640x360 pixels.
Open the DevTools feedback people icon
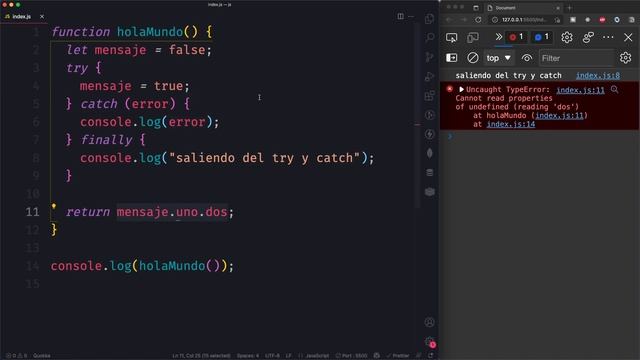click(588, 38)
